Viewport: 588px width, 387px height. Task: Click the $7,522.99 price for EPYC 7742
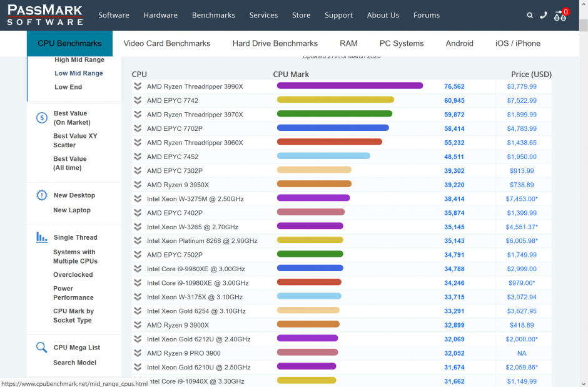pos(522,101)
